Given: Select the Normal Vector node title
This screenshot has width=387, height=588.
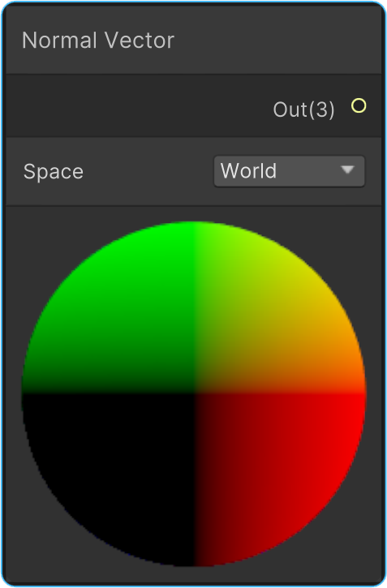Looking at the screenshot, I should click(98, 40).
